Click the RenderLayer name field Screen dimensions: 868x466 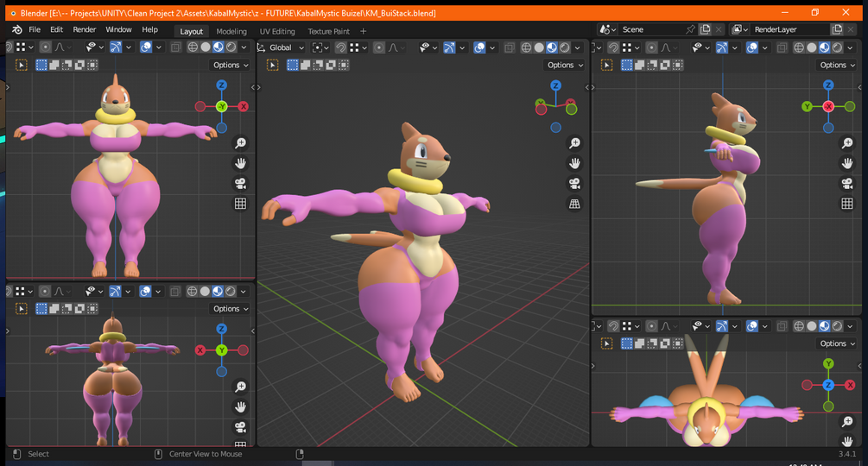790,30
